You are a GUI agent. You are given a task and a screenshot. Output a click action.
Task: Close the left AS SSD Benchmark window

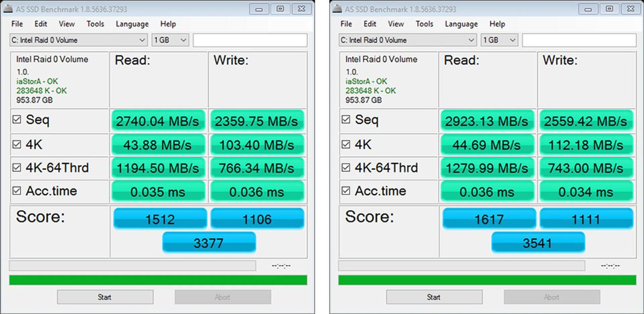302,9
